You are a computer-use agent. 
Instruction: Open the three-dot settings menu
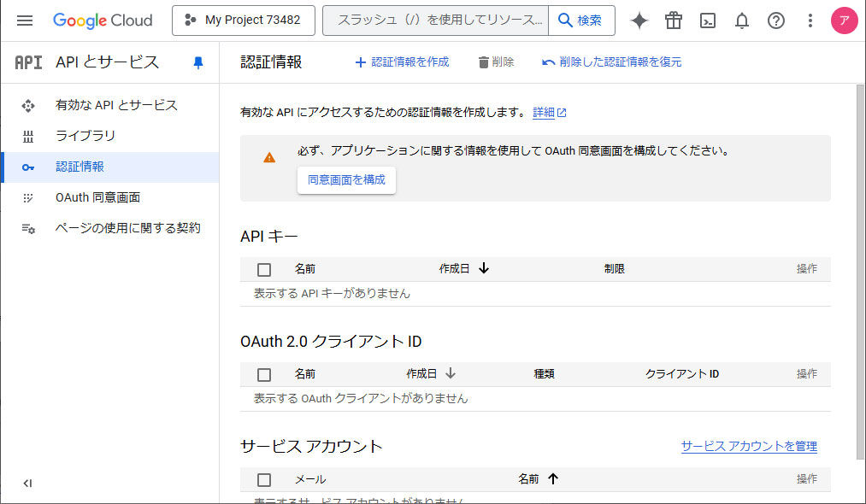(810, 21)
